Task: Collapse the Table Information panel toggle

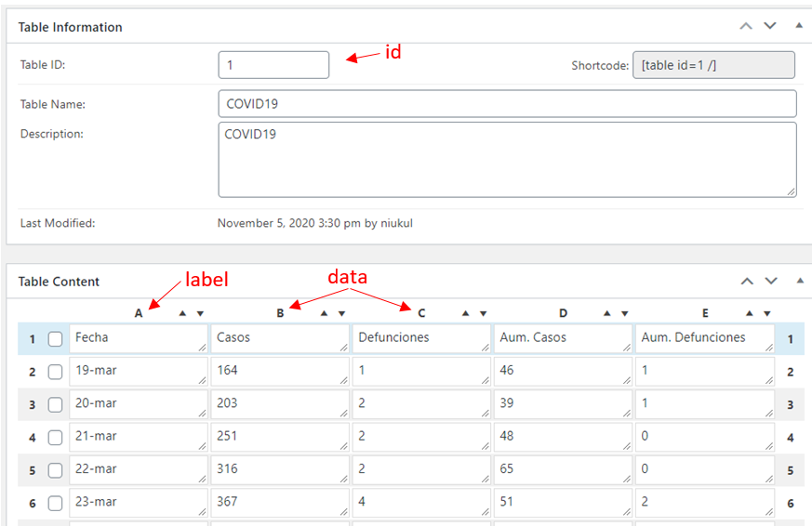Action: [x=799, y=25]
